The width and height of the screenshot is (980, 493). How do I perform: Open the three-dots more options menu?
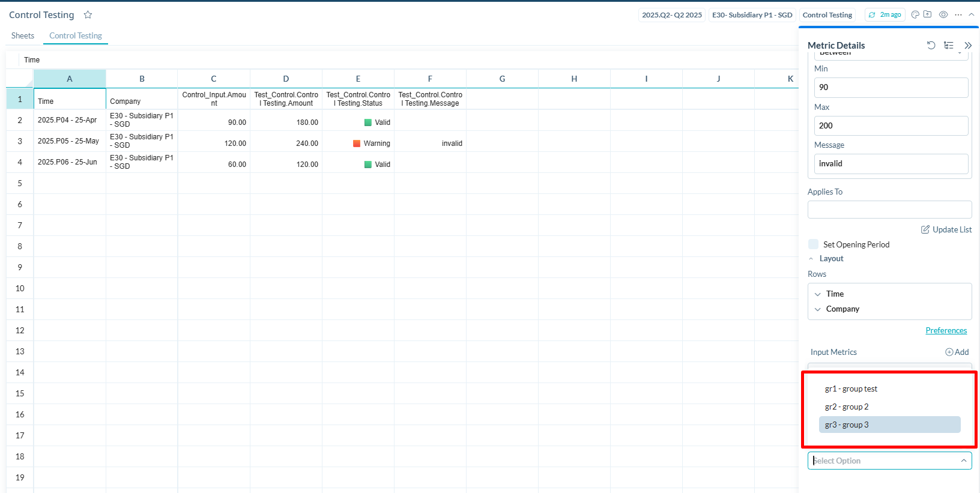[x=958, y=15]
